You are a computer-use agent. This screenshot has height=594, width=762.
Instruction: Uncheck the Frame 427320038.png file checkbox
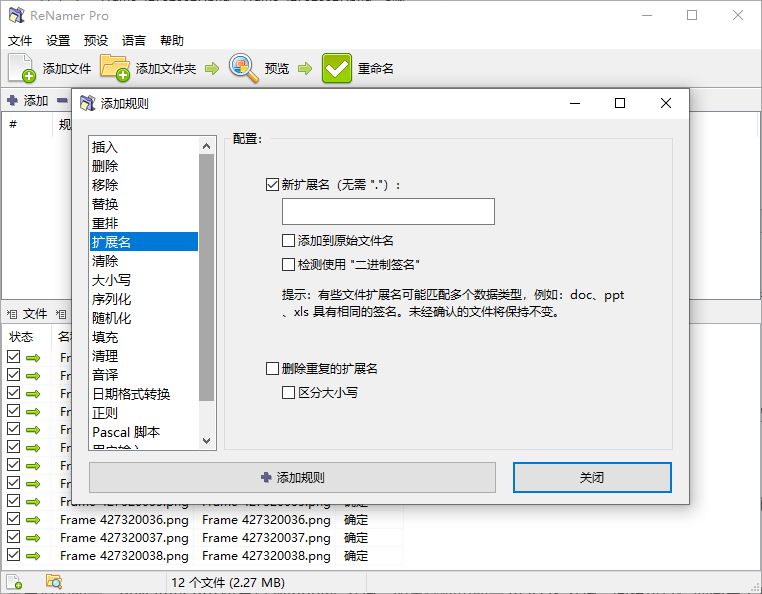pos(14,555)
